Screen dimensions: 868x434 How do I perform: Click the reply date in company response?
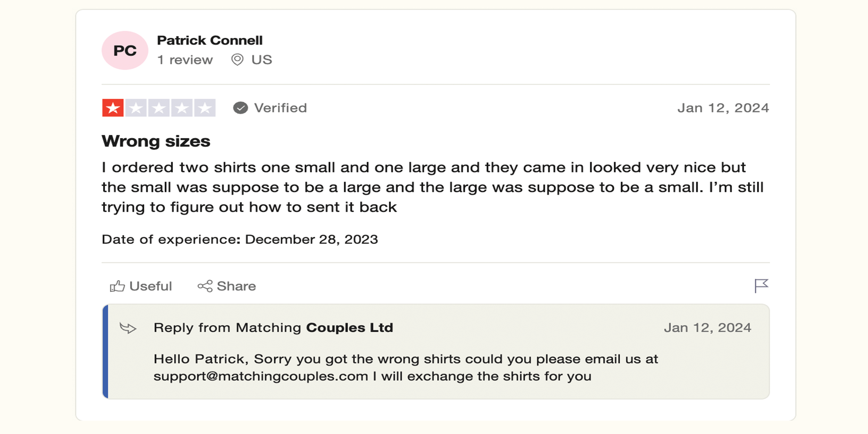pyautogui.click(x=707, y=328)
